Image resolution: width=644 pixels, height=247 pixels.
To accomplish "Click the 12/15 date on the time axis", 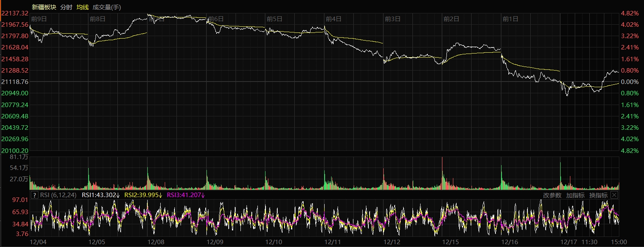I will pos(451,242).
